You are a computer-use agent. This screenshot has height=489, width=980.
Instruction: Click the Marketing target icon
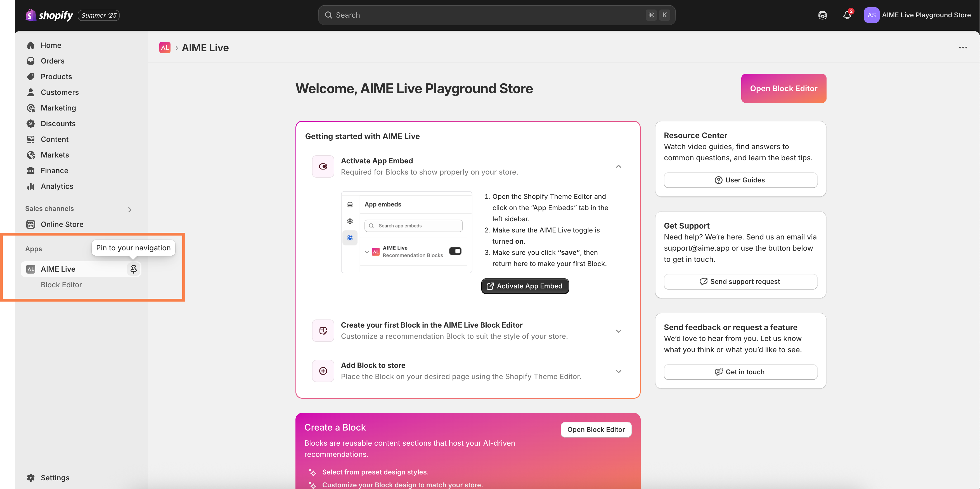pos(31,108)
